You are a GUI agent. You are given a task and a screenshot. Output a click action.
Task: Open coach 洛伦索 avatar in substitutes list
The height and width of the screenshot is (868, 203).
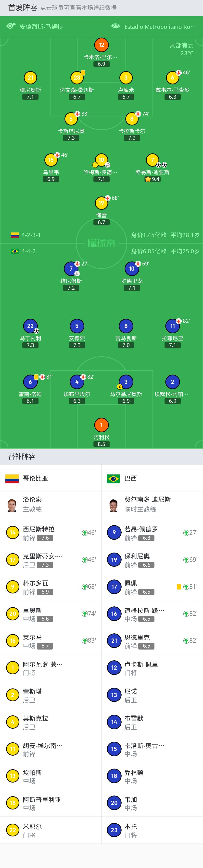click(x=12, y=505)
